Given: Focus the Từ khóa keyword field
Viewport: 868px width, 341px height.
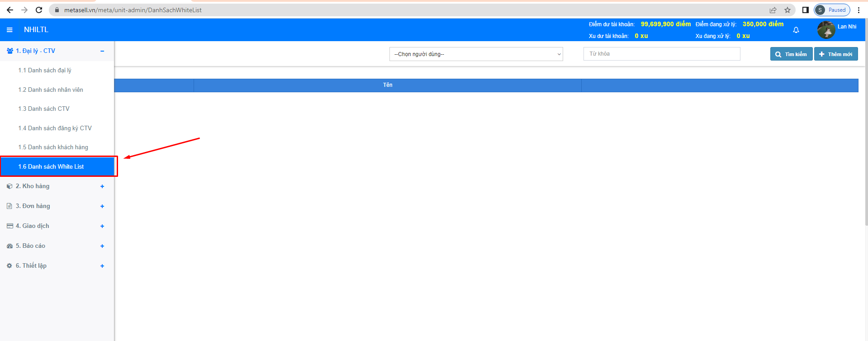Looking at the screenshot, I should (661, 54).
